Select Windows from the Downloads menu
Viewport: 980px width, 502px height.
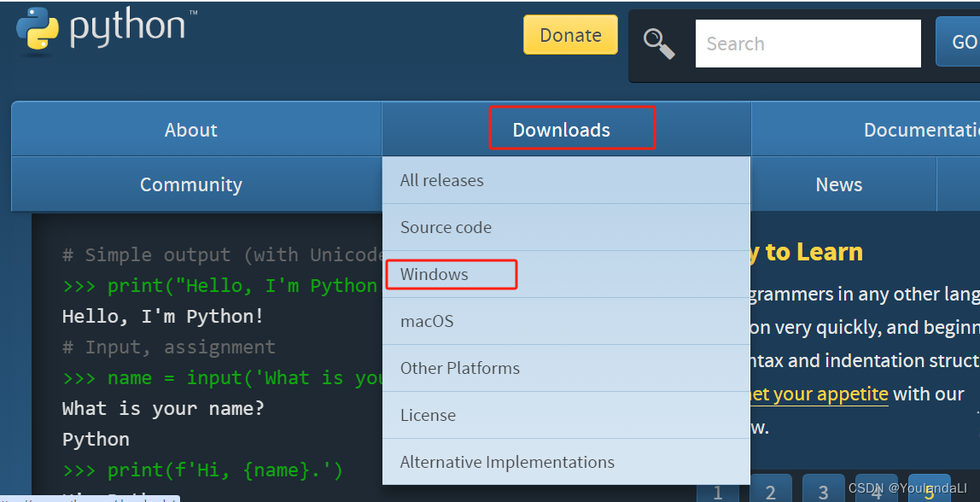[x=434, y=274]
